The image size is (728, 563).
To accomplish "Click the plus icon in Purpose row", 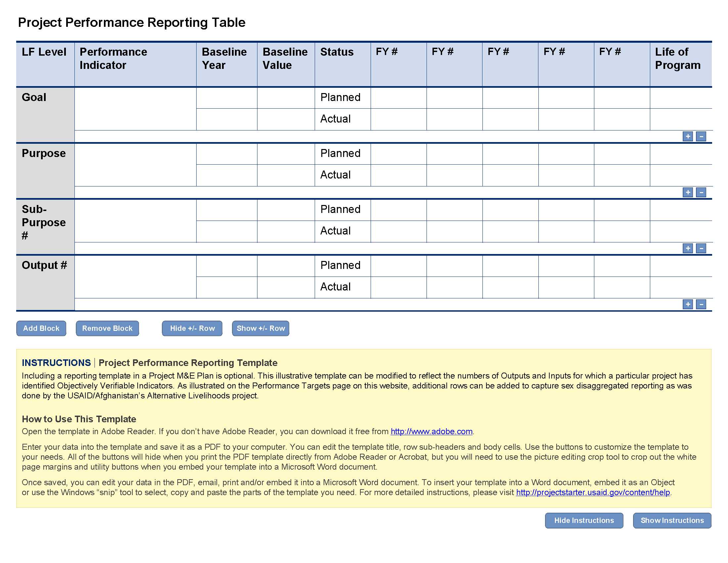I will coord(688,192).
